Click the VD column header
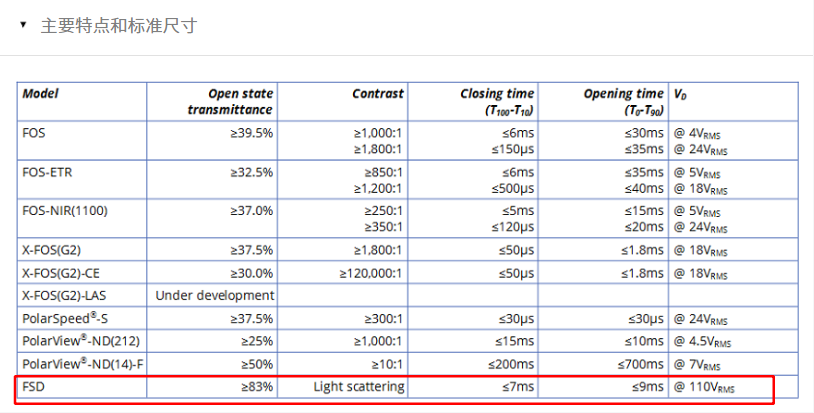814x413 pixels. pyautogui.click(x=680, y=94)
